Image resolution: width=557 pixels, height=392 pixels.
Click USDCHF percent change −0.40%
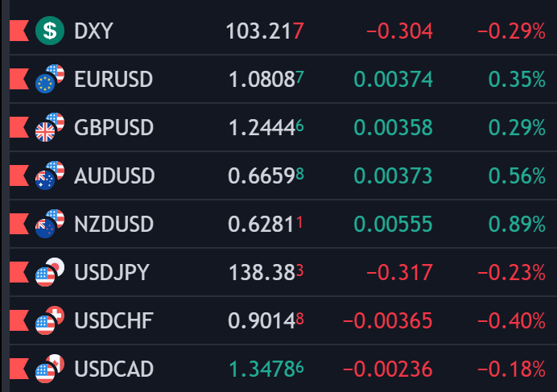tap(510, 321)
